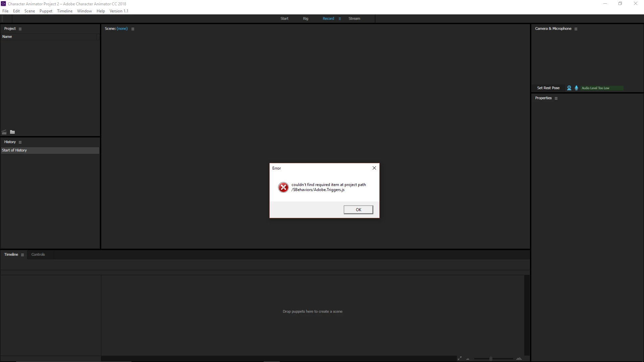Select the Record workspace

(x=328, y=18)
